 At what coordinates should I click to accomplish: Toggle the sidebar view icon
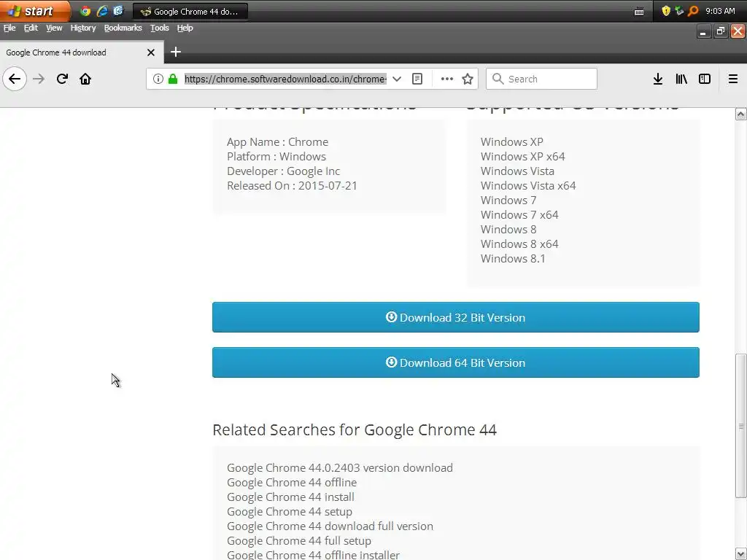(705, 79)
